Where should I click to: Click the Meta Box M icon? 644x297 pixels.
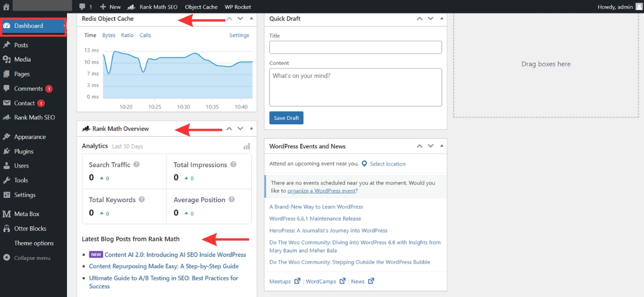pos(6,214)
